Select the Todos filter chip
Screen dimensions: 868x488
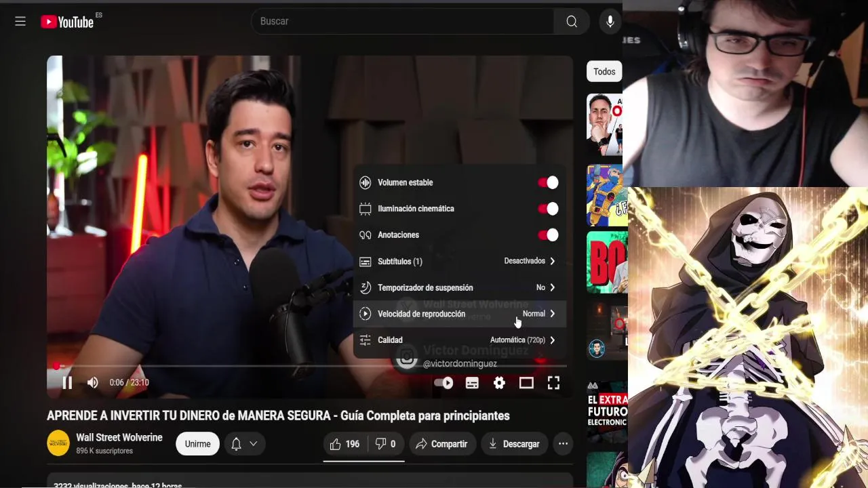pos(604,72)
